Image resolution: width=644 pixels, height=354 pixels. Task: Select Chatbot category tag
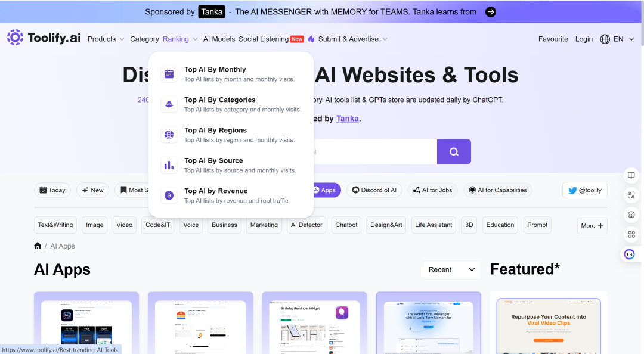346,225
